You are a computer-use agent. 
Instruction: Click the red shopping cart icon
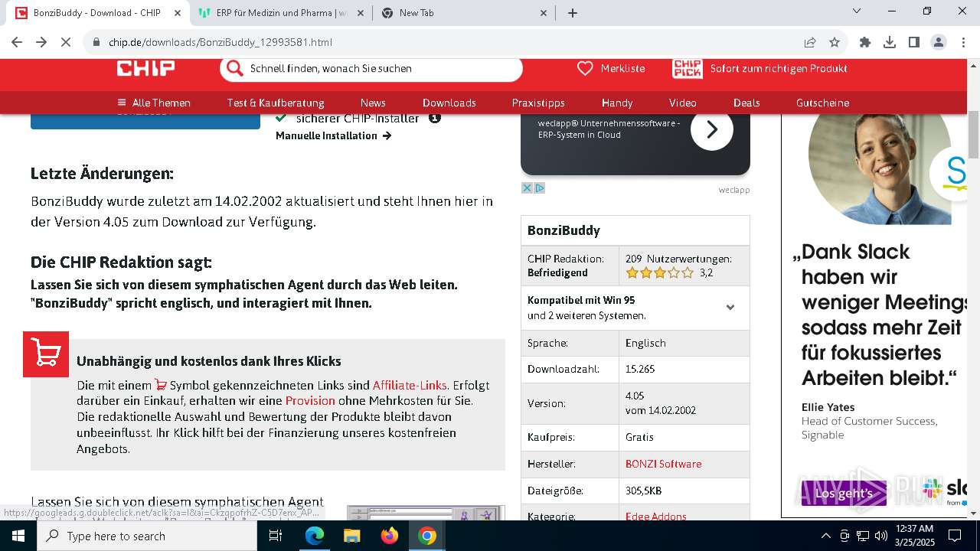tap(46, 354)
